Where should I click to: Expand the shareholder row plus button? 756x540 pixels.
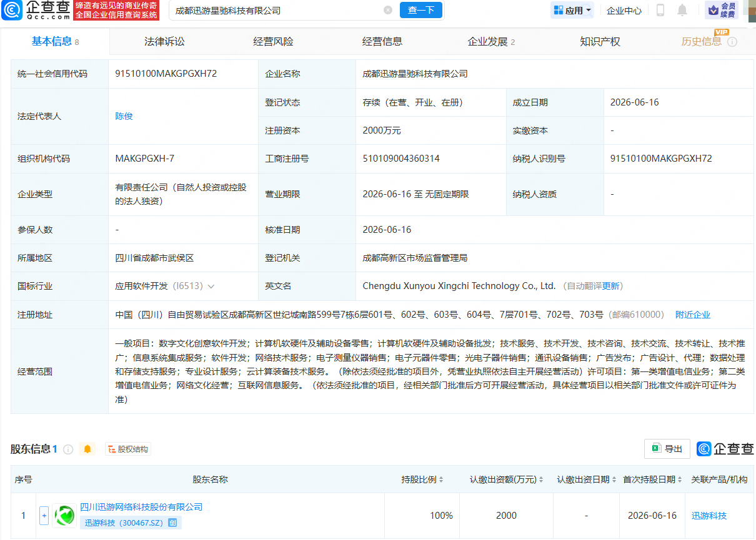coord(44,516)
